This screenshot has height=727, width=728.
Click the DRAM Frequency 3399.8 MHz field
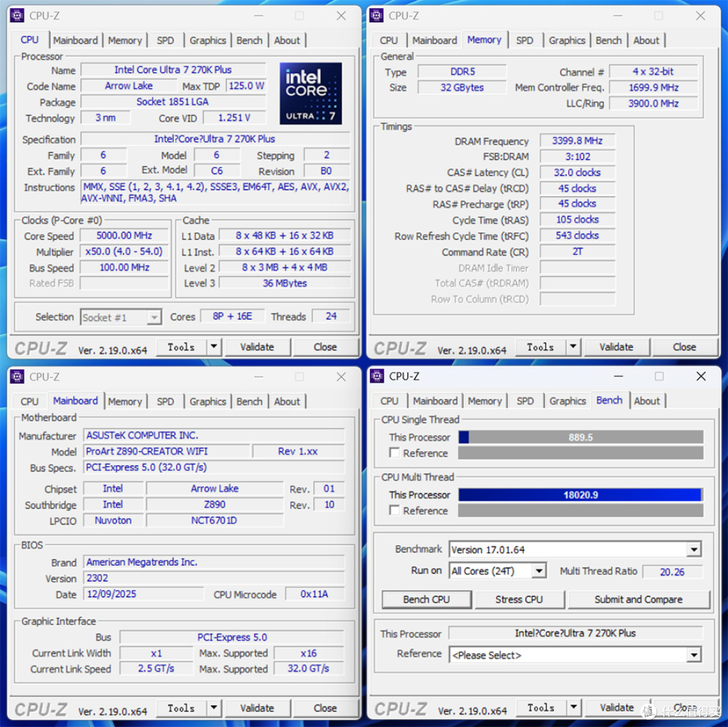coord(577,140)
